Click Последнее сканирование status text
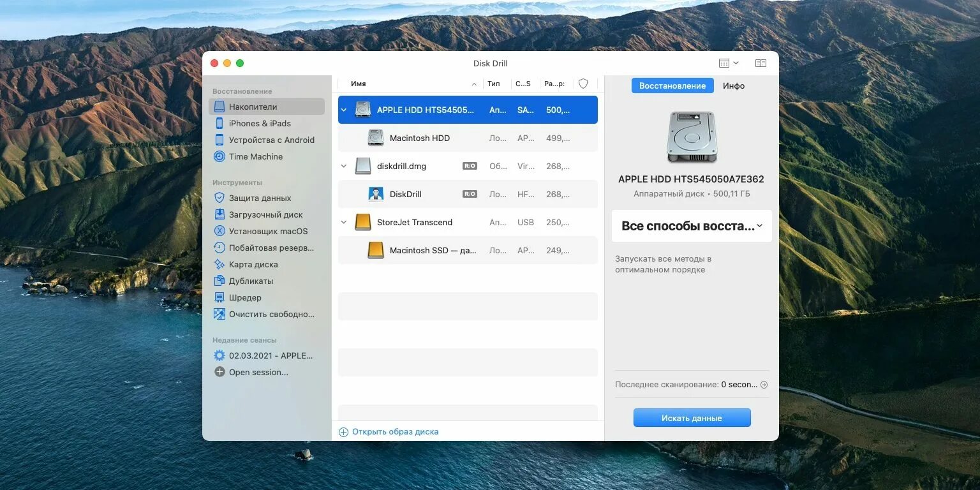 pos(686,385)
